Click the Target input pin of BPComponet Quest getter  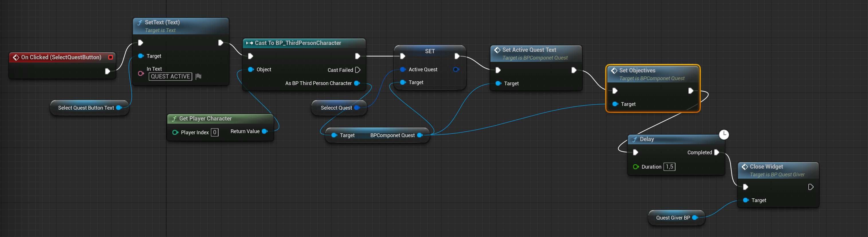click(x=334, y=135)
